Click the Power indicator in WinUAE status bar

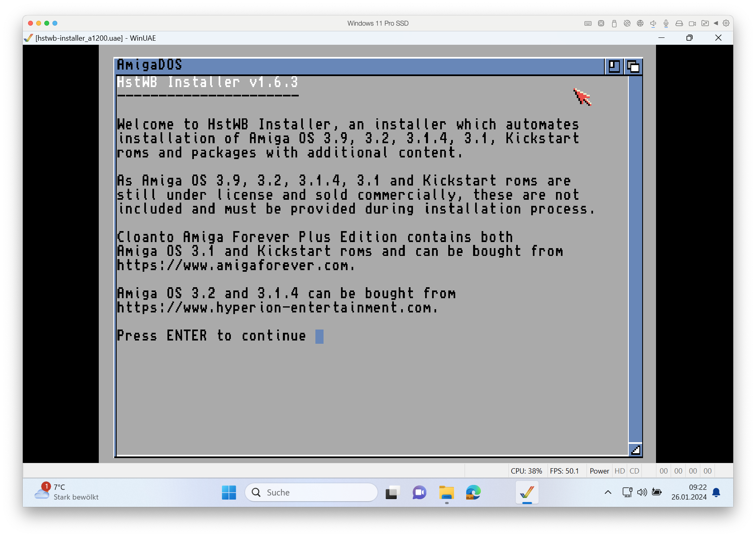[599, 471]
